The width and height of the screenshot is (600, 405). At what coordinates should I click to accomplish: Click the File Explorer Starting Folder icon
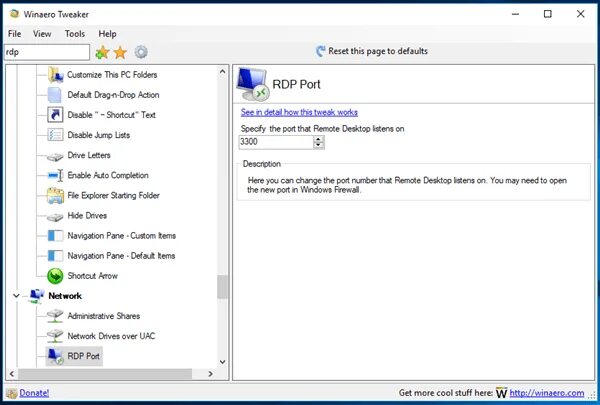coord(55,196)
